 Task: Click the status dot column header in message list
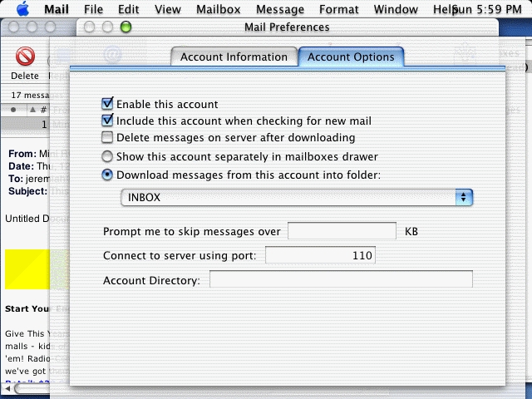pos(13,110)
